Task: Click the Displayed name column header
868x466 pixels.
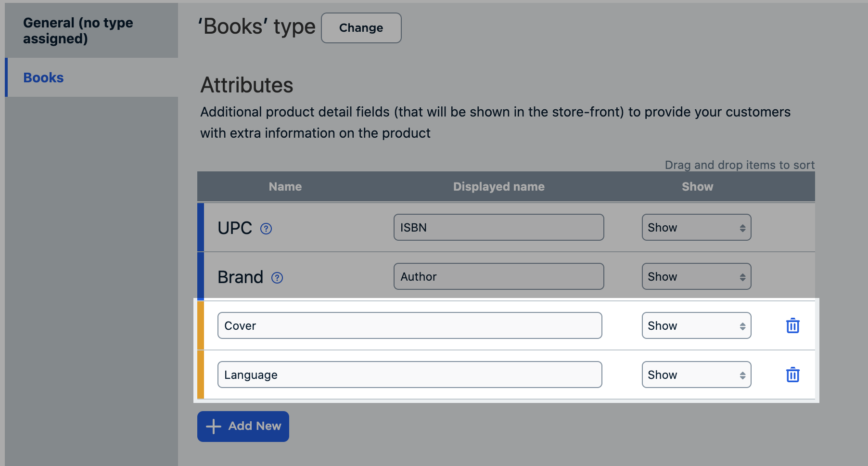Action: point(498,187)
